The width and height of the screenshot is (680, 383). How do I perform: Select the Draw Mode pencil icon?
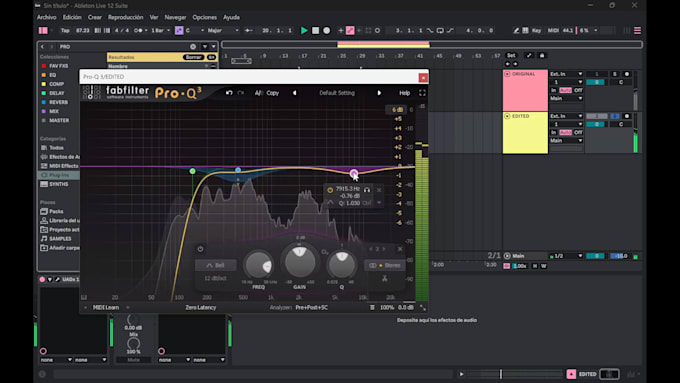pos(516,30)
